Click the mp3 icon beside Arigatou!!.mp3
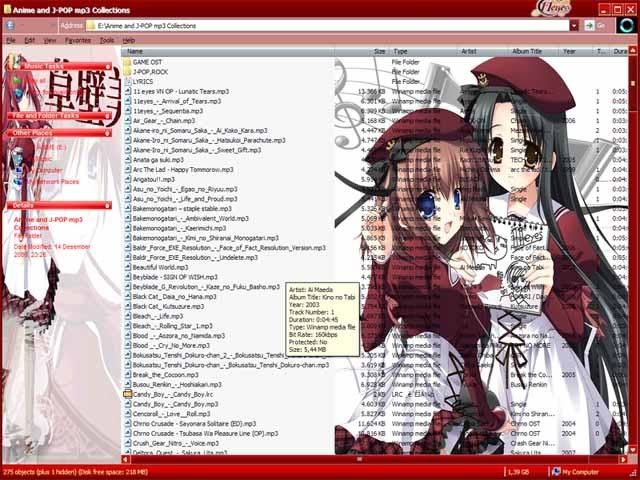Viewport: 640px width, 480px height. coord(128,179)
